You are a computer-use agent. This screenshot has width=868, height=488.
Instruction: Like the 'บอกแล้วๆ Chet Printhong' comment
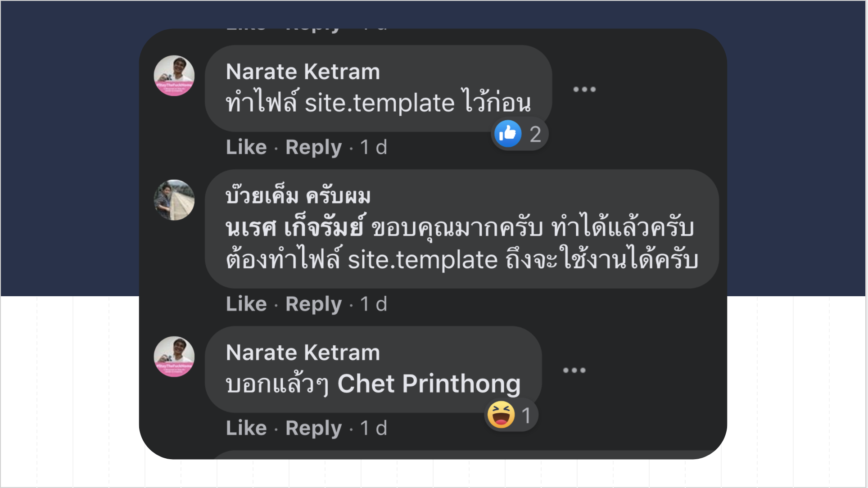tap(246, 428)
